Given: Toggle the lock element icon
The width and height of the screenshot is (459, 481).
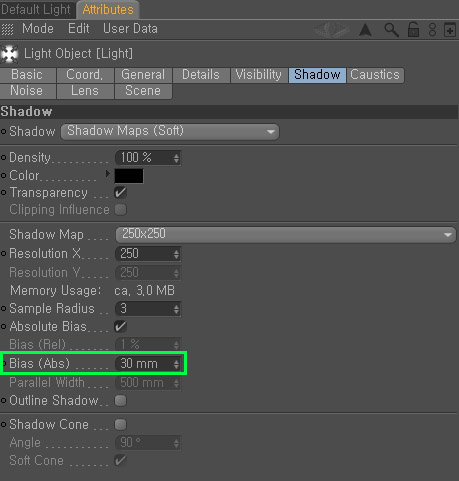Looking at the screenshot, I should point(413,30).
